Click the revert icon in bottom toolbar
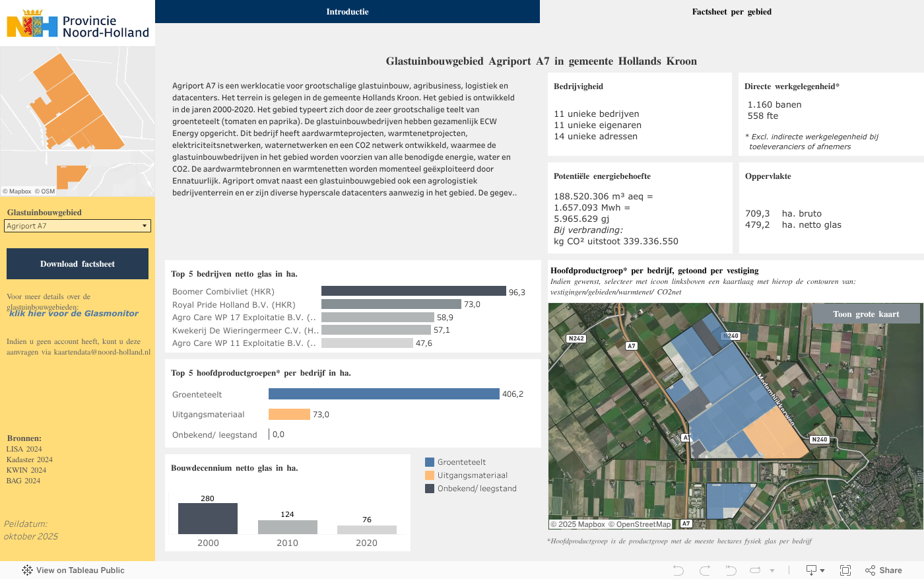The image size is (924, 579). coord(731,570)
